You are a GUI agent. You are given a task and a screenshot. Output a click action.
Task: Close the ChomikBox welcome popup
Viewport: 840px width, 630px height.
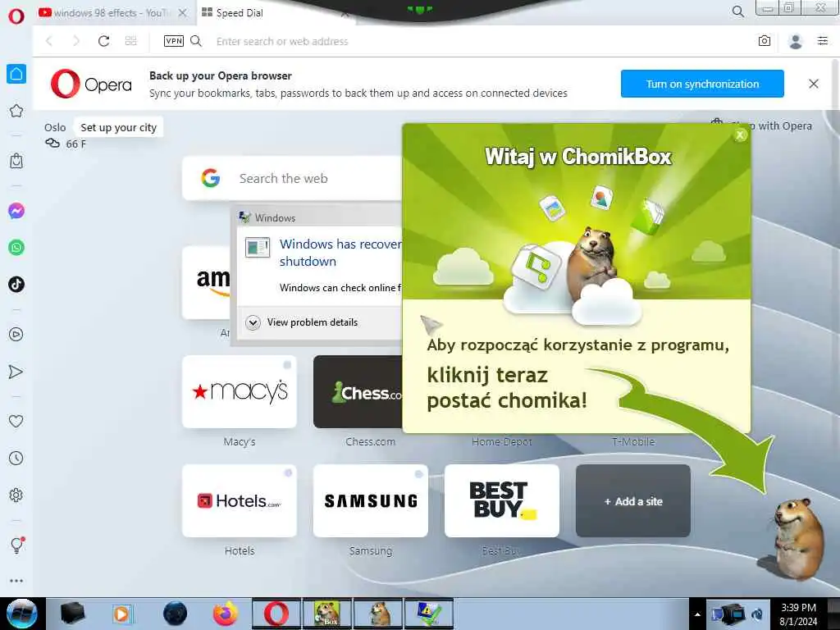(740, 135)
